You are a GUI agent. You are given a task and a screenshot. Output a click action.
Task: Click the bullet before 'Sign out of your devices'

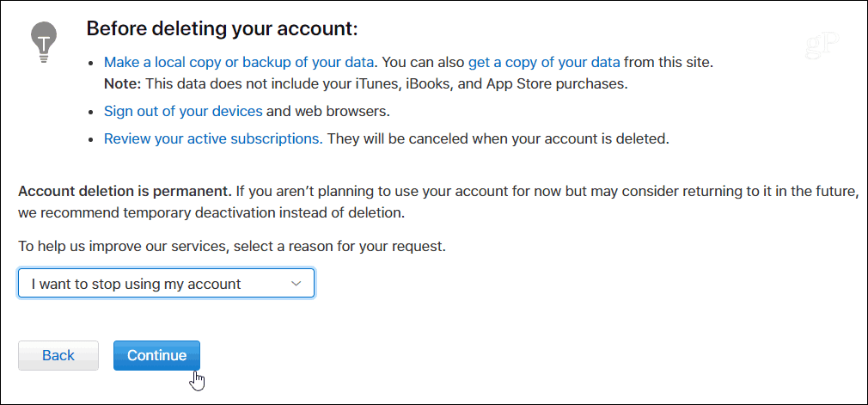pyautogui.click(x=91, y=113)
